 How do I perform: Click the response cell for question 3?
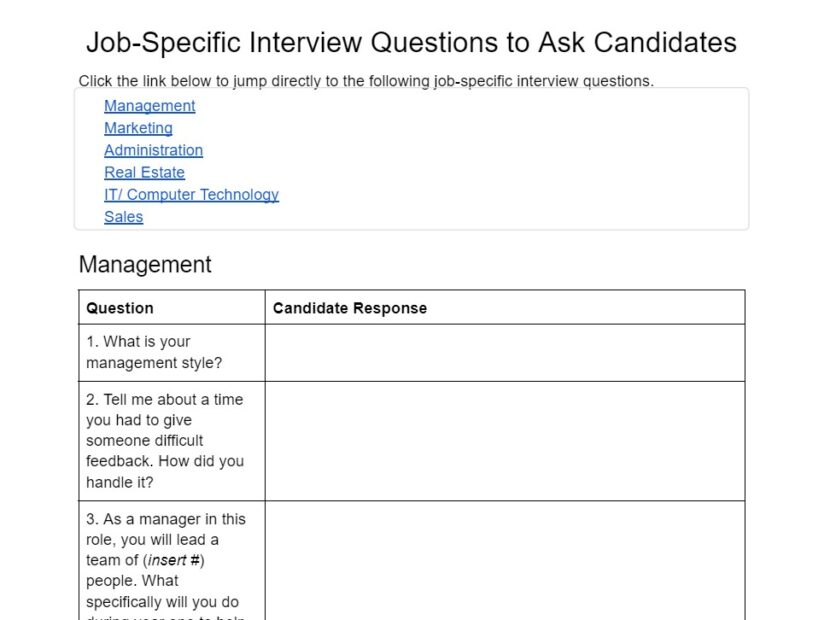pos(505,561)
